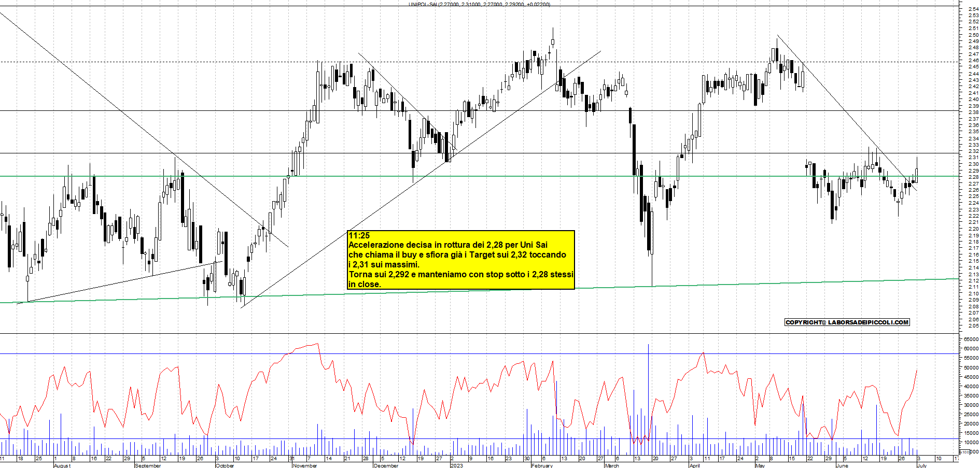Click the 60000 volume axis label
The width and height of the screenshot is (980, 468).
click(971, 348)
